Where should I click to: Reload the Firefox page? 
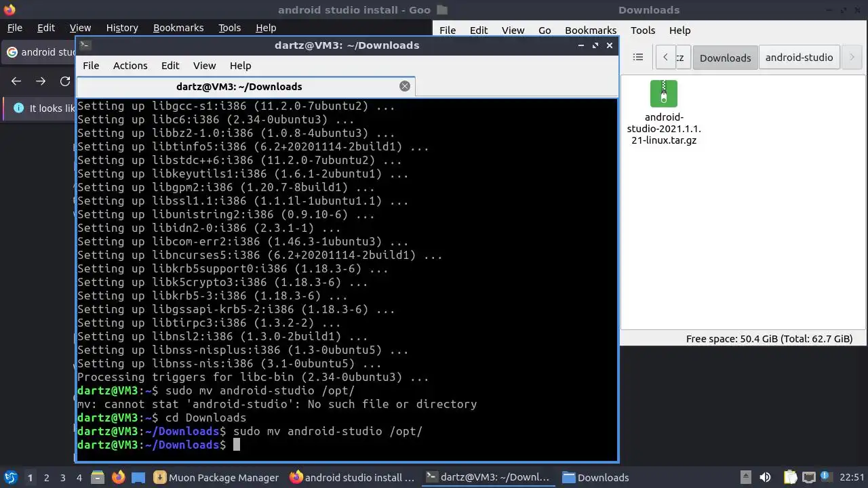pyautogui.click(x=65, y=81)
